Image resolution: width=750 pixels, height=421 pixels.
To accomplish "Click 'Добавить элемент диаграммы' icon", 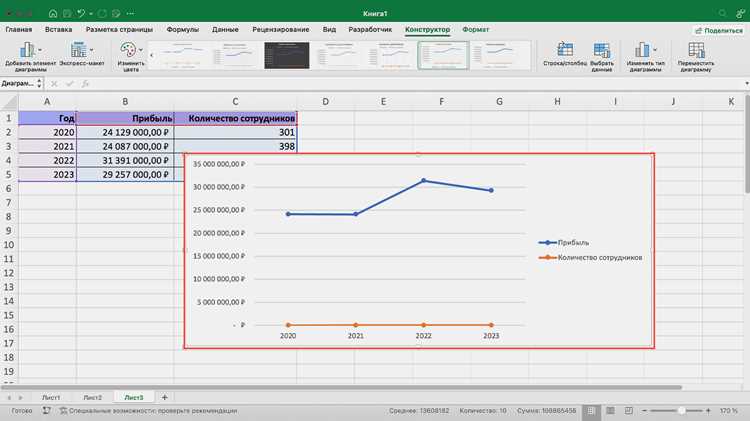I will (27, 50).
